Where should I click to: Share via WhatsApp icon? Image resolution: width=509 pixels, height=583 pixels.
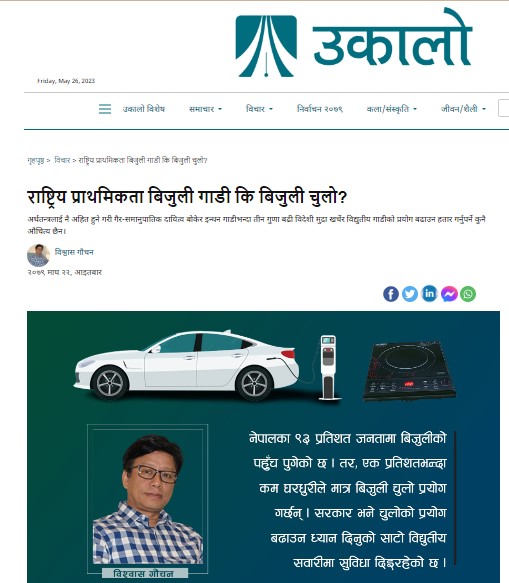468,294
